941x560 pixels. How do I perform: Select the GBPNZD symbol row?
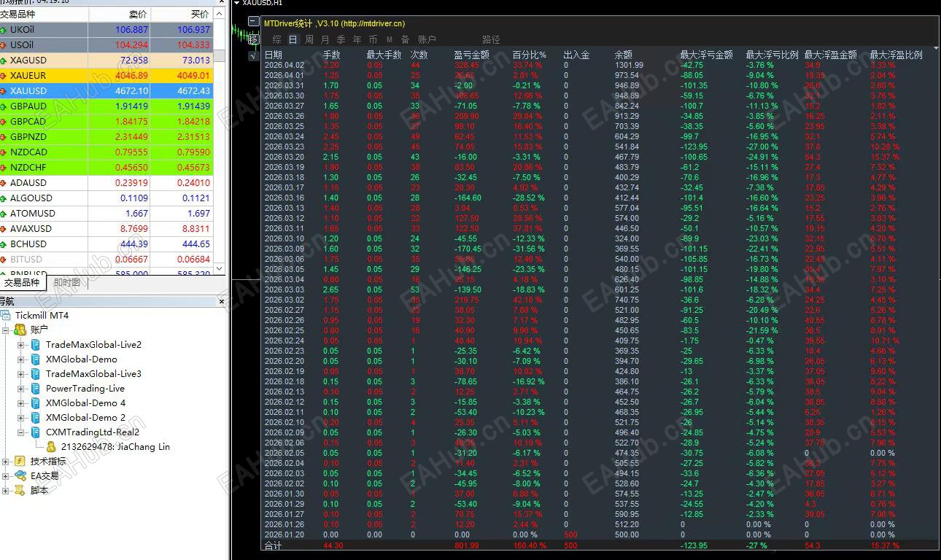click(107, 137)
